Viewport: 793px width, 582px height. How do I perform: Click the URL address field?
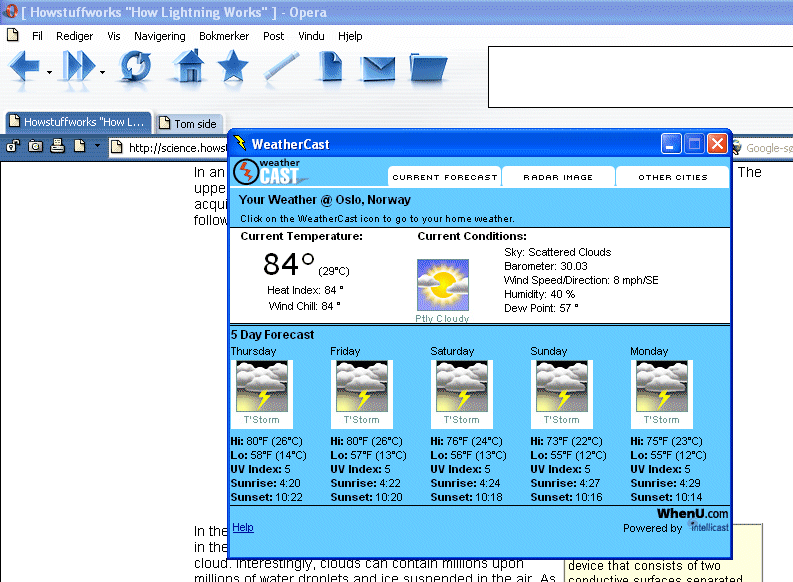click(168, 148)
